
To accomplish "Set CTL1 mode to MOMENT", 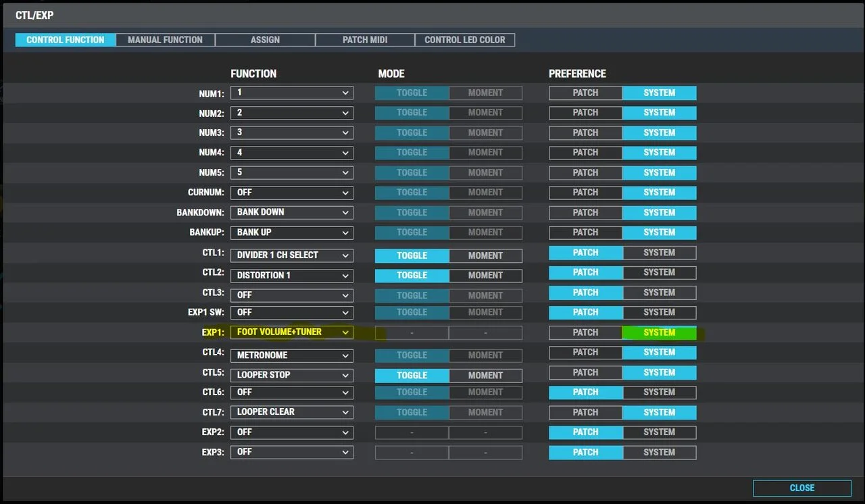I will 485,255.
